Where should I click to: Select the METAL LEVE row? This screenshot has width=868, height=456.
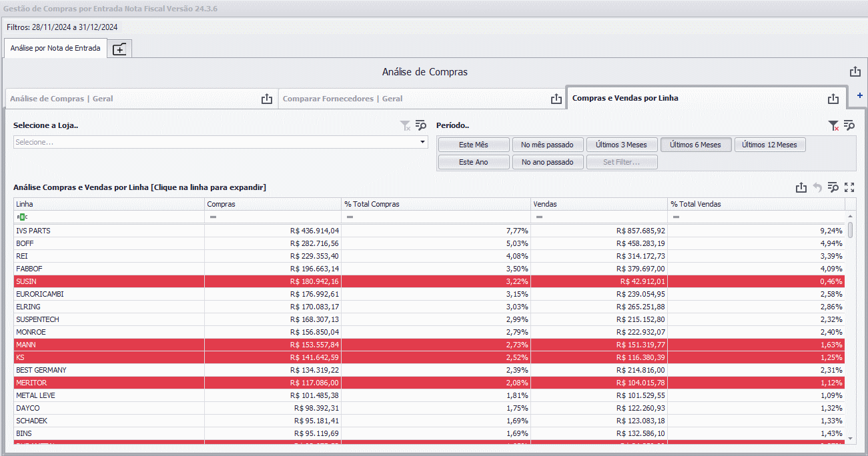430,395
